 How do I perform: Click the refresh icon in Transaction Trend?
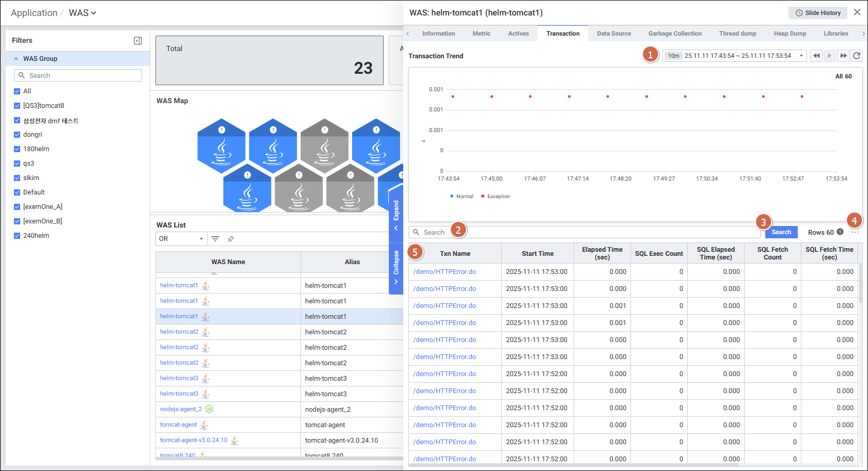tap(857, 56)
